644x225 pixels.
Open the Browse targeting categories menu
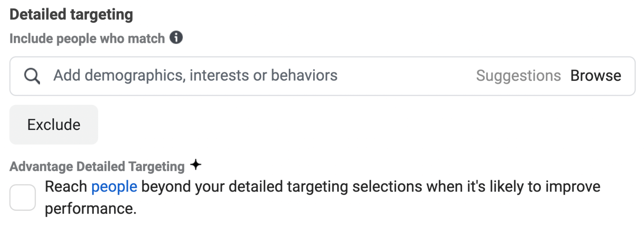595,76
